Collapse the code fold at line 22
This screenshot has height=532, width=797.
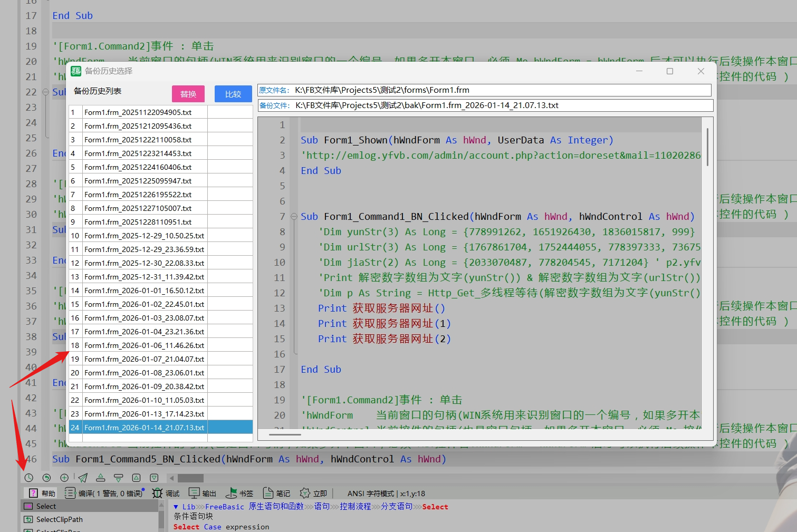coord(46,92)
